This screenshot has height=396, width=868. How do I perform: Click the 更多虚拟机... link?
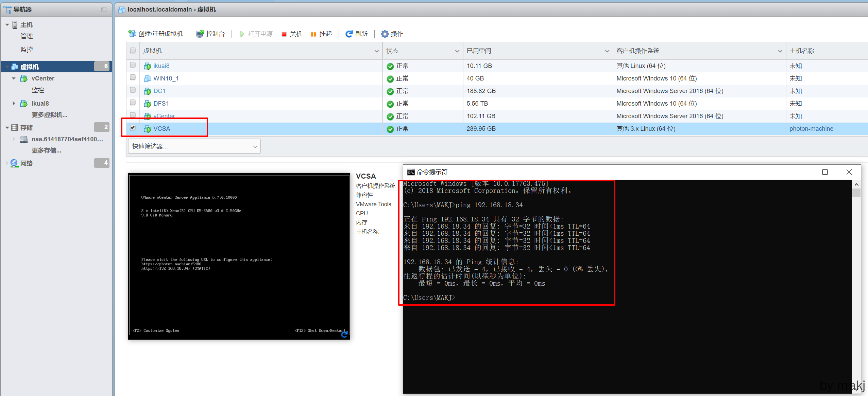click(x=50, y=115)
